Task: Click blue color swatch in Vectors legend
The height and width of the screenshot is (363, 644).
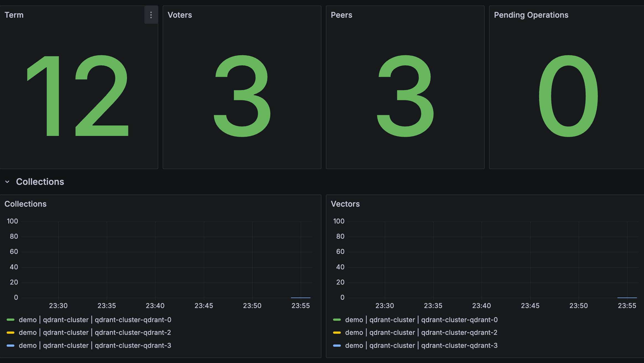Action: click(x=337, y=346)
